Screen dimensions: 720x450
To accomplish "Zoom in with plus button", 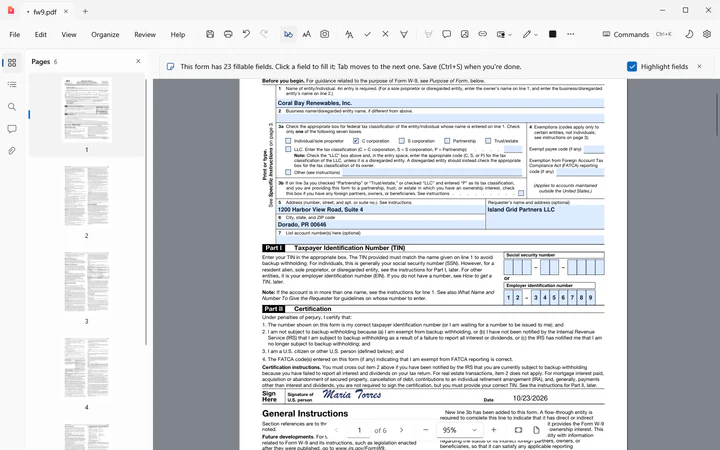I will pos(494,430).
